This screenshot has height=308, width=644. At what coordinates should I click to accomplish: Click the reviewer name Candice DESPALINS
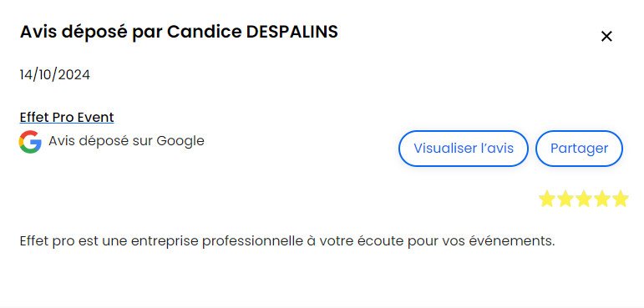(x=252, y=32)
